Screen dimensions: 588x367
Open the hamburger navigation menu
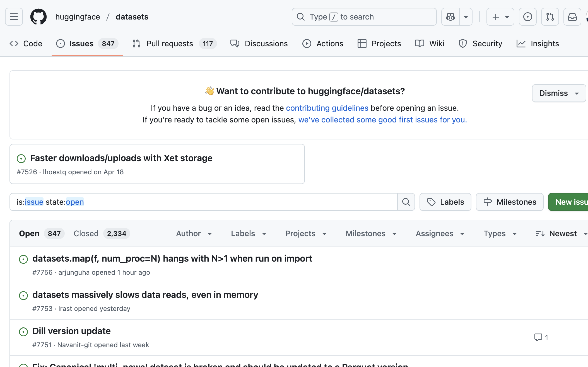click(x=14, y=17)
